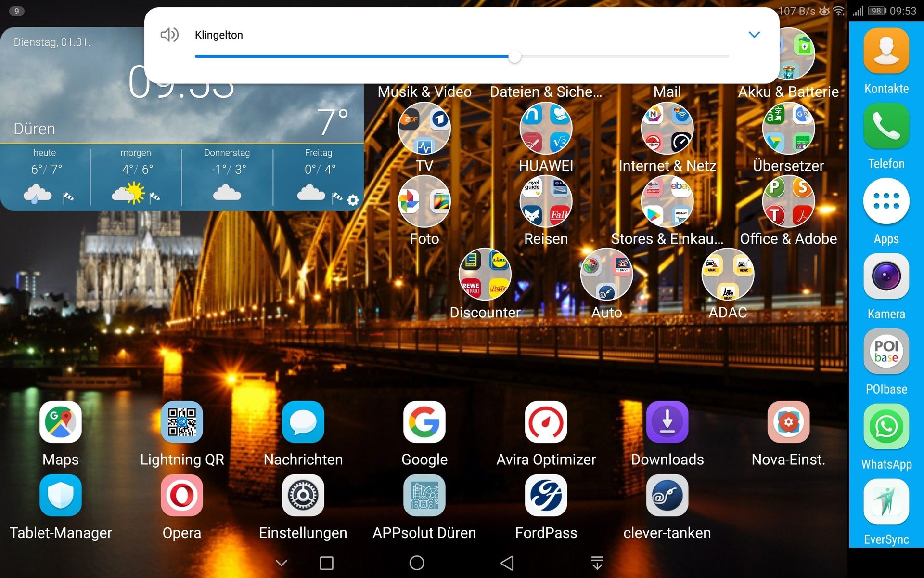Viewport: 924px width, 578px height.
Task: Set Klingelton volume on the slider
Action: click(462, 56)
